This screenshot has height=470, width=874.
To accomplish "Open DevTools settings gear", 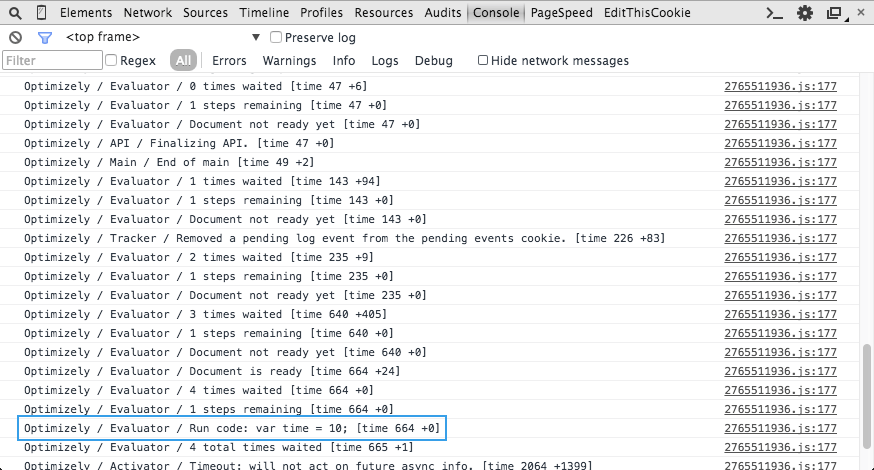I will click(805, 13).
